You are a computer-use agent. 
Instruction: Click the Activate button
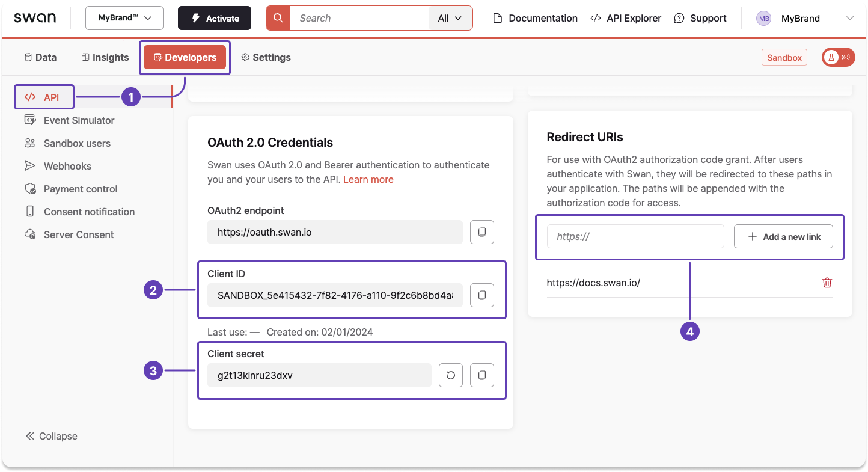(214, 18)
